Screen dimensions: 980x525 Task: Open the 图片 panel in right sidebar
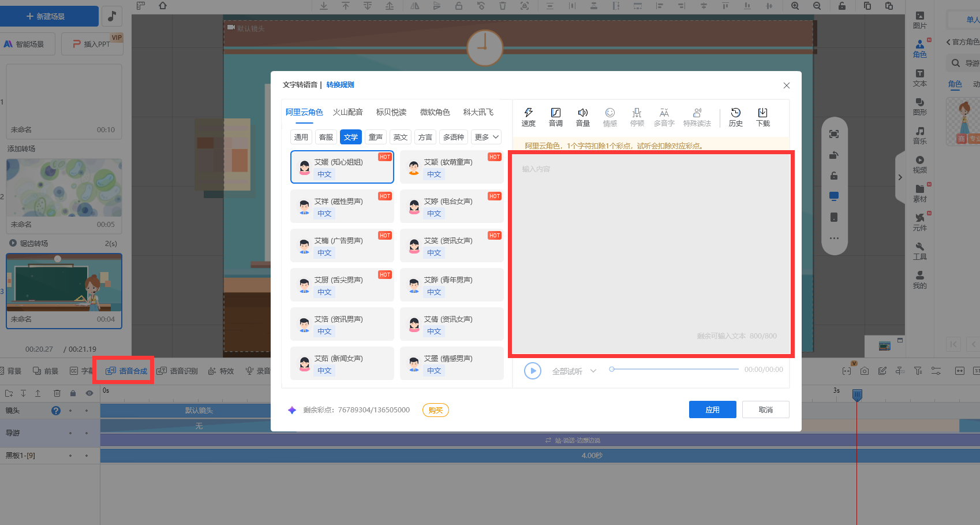click(x=919, y=20)
